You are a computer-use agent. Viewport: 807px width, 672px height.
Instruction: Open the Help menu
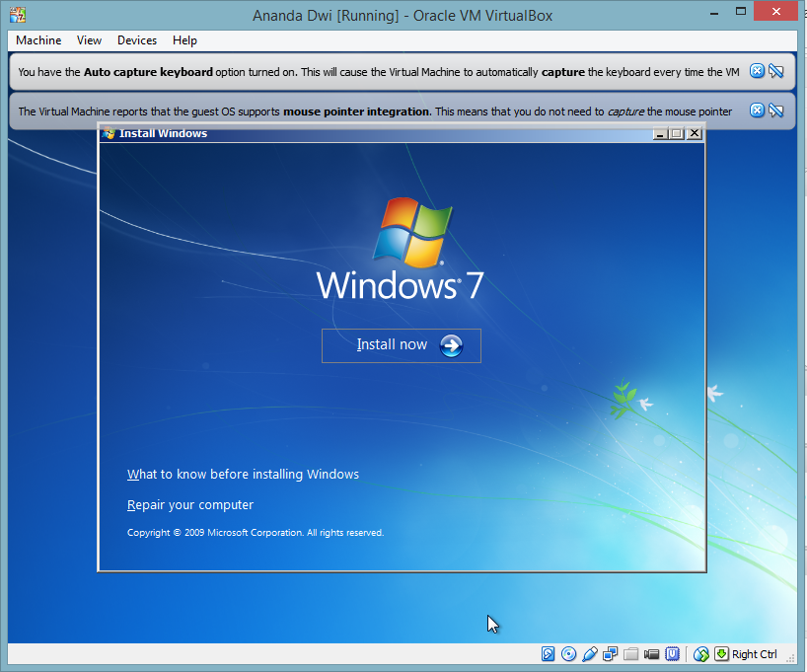tap(184, 40)
